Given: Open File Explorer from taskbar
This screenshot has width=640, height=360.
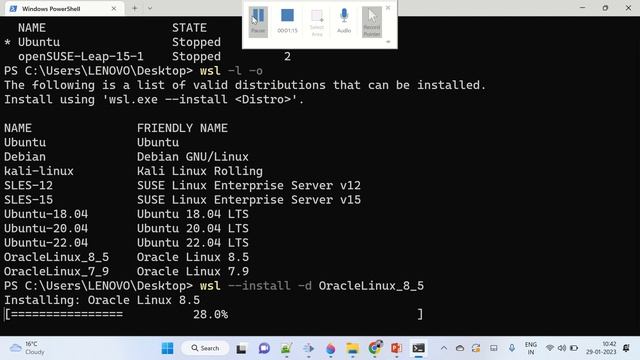Looking at the screenshot, I should [352, 348].
